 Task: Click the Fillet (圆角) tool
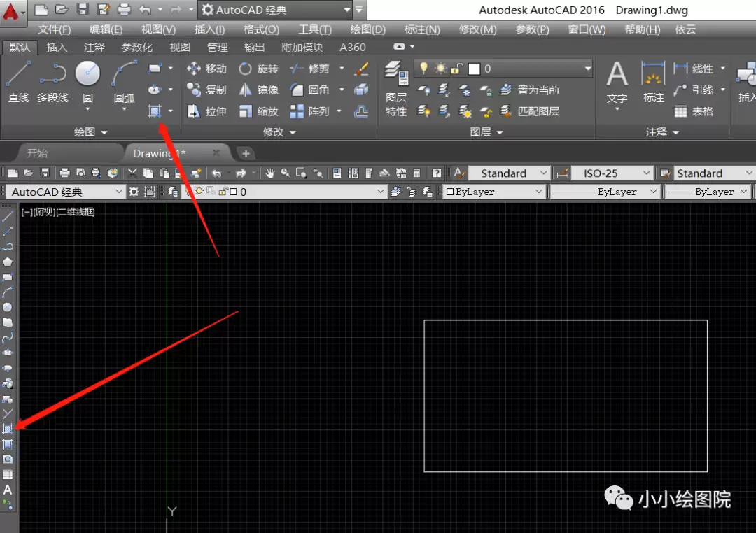coord(309,90)
